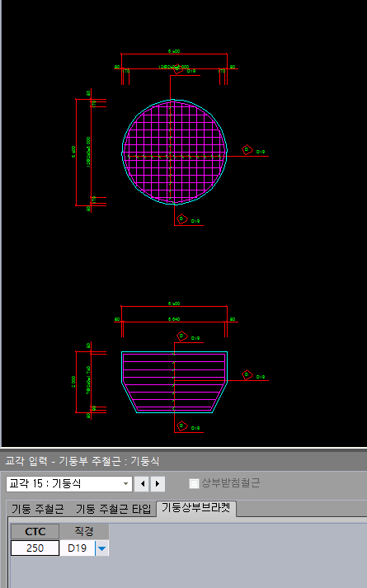The width and height of the screenshot is (367, 588).
Task: Click the CTC column header
Action: click(35, 531)
